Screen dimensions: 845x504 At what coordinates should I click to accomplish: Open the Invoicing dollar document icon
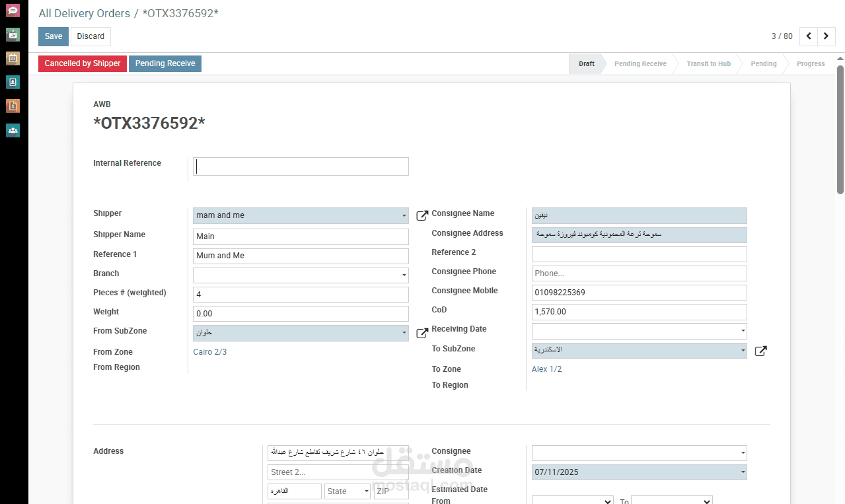point(13,106)
